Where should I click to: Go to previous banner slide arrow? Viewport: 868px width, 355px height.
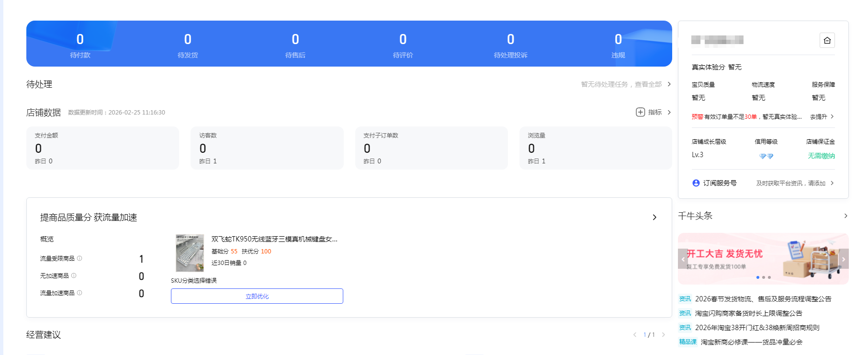(x=683, y=259)
